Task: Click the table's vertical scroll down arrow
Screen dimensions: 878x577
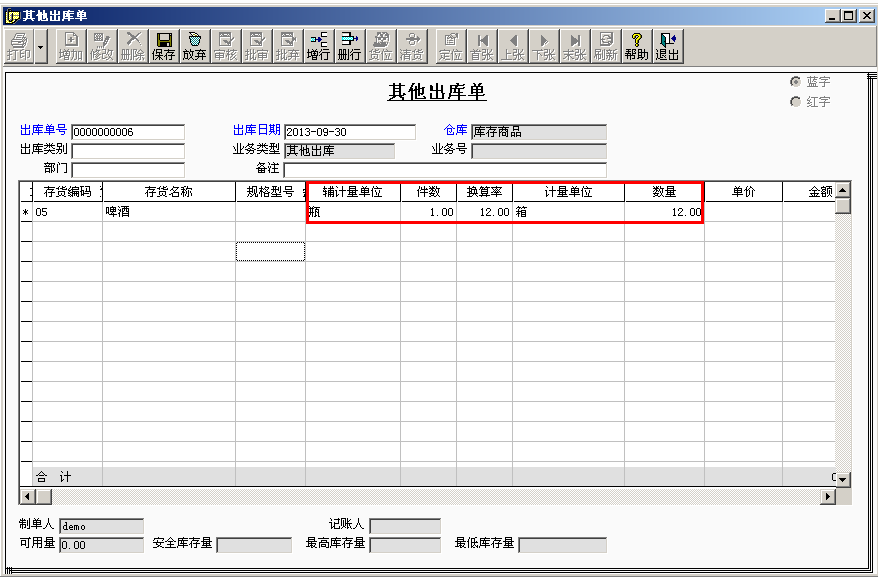Action: tap(843, 479)
